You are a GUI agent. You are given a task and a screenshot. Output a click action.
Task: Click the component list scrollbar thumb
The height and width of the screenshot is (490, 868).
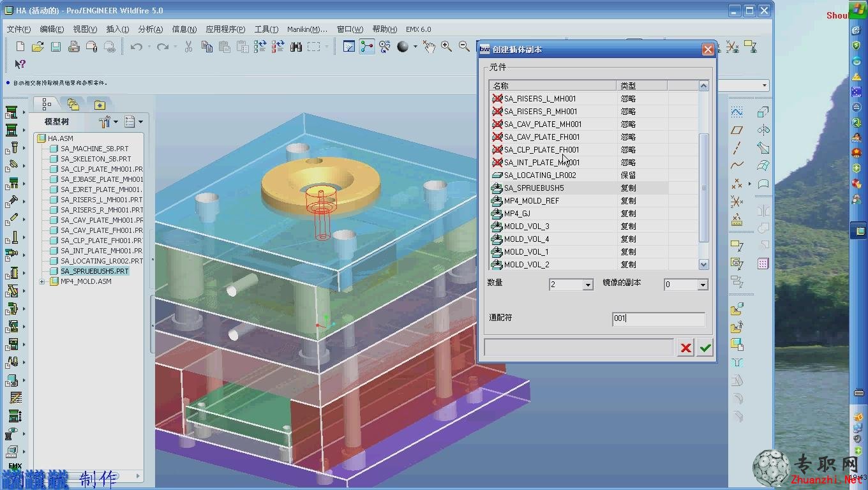(704, 188)
